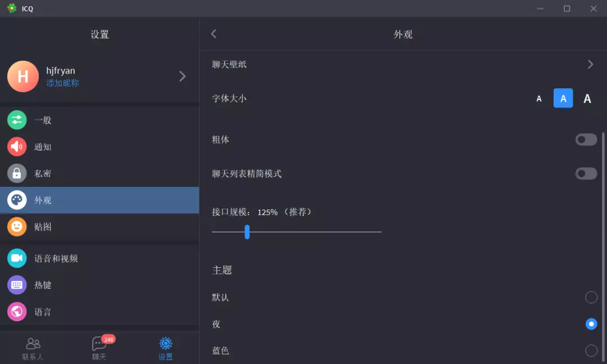This screenshot has width=607, height=364.
Task: Select the small font size A
Action: 539,99
